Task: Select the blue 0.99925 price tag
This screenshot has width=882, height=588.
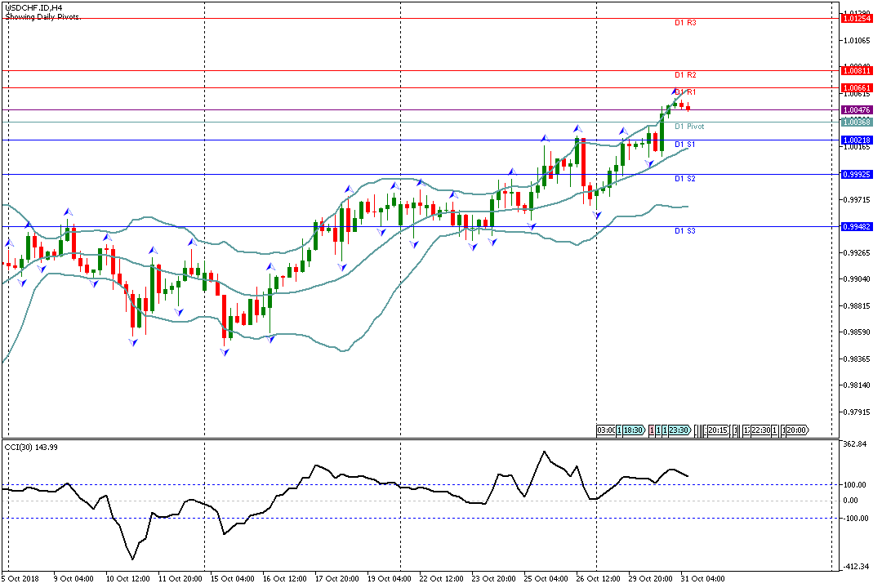Action: tap(857, 175)
